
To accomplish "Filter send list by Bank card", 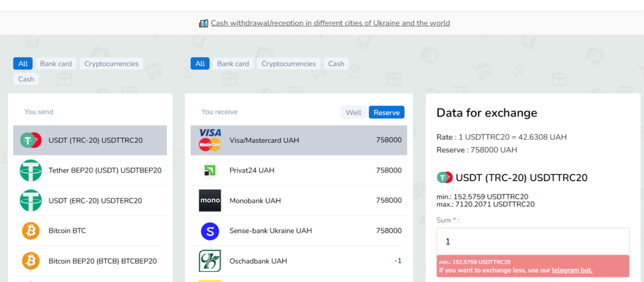I will 55,64.
